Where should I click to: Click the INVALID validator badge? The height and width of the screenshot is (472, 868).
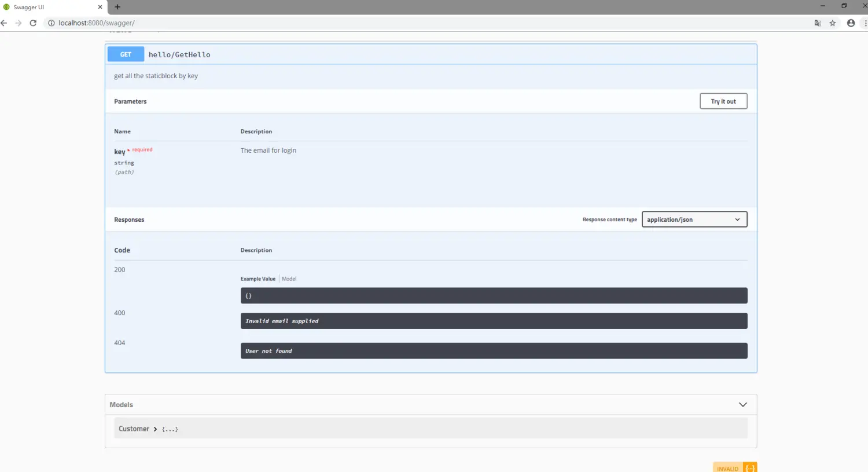[x=735, y=468]
